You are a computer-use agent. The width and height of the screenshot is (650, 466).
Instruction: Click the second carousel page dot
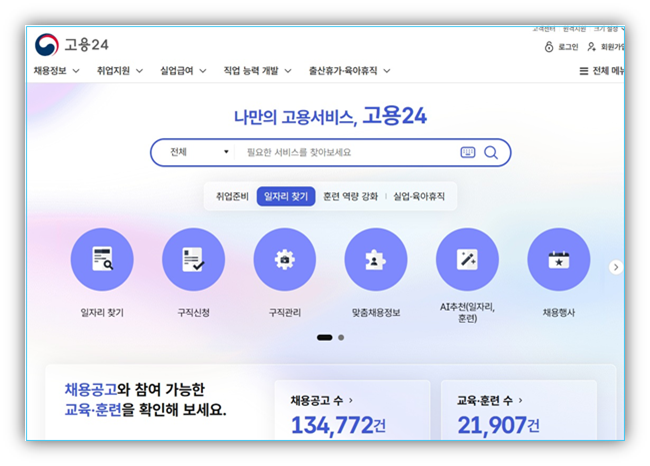point(341,338)
